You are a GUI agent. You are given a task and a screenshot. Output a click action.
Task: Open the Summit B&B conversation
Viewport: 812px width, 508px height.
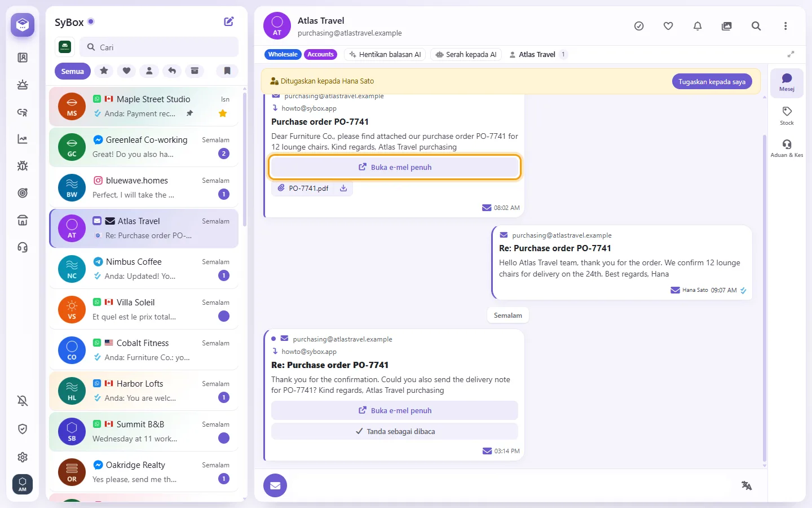pyautogui.click(x=144, y=431)
